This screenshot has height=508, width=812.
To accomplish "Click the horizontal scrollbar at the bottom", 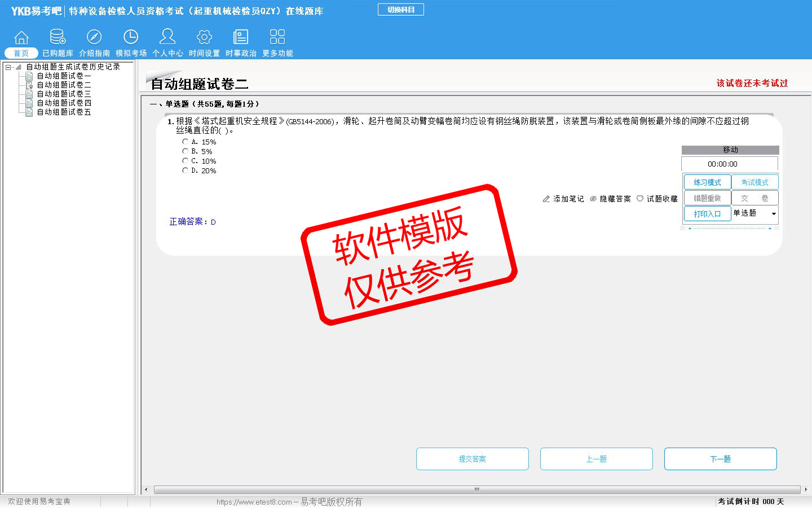I will point(476,489).
